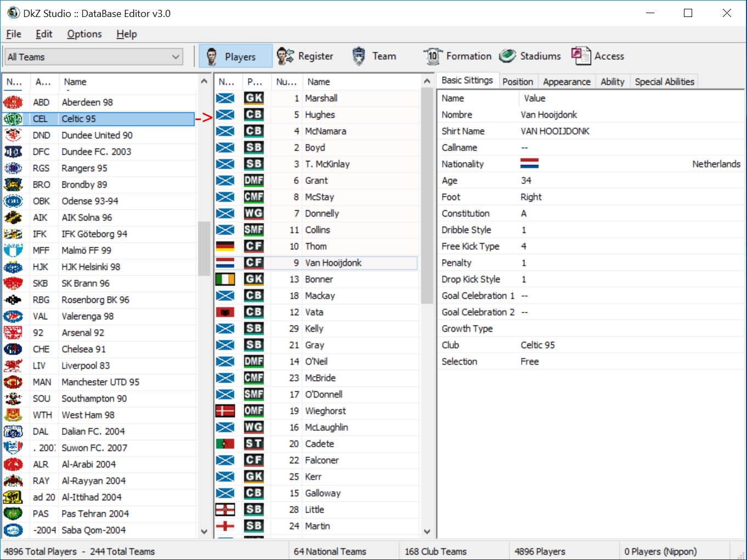Select player T. McKinlay in the list
This screenshot has width=747, height=560.
(x=316, y=164)
